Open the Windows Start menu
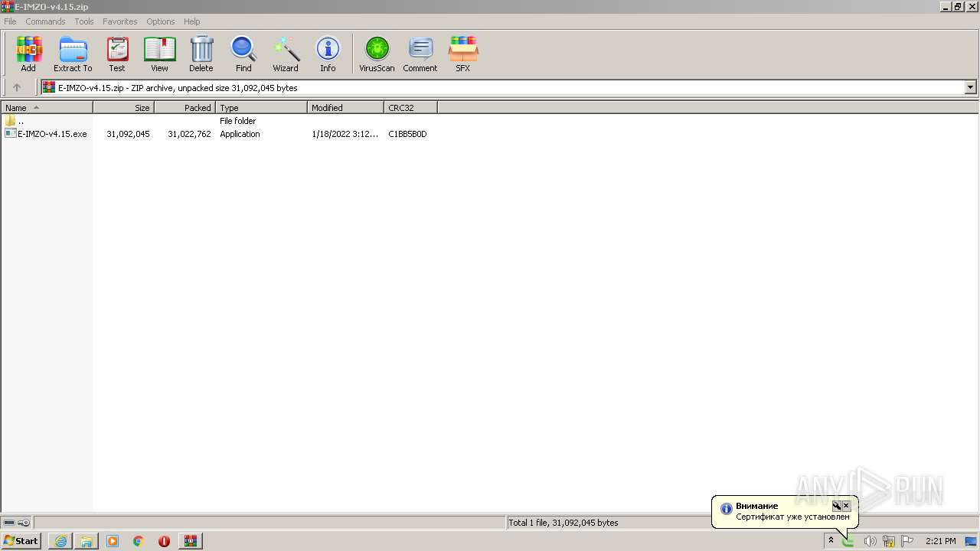 (x=21, y=541)
